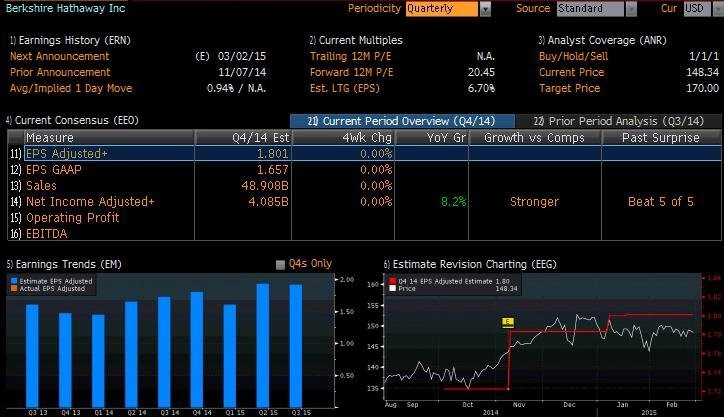Select the Net Income Adjusted+ row
The image size is (724, 417).
click(x=365, y=201)
